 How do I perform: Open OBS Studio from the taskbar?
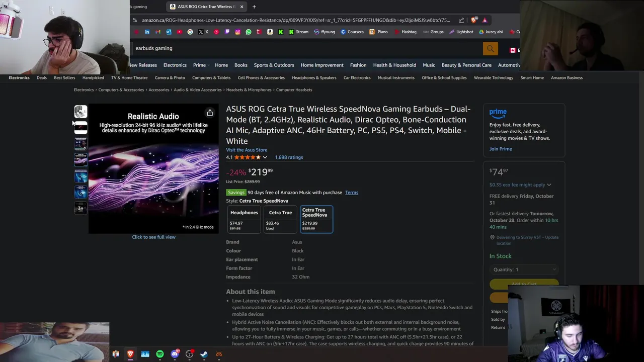[189, 354]
